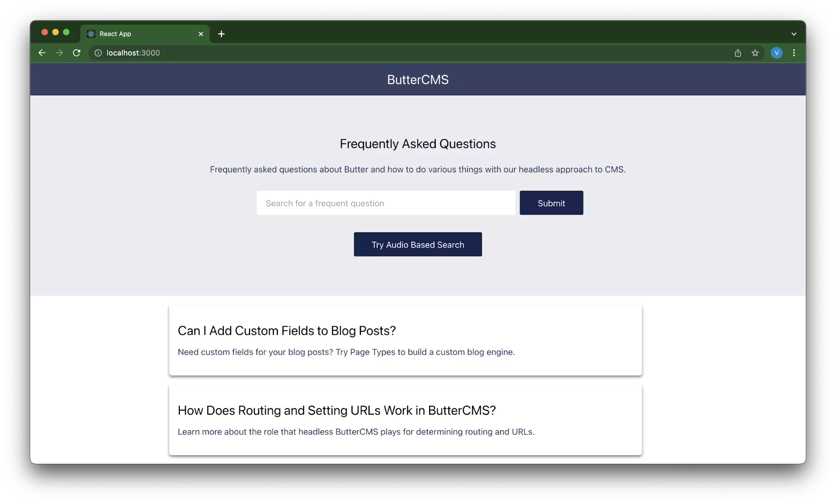
Task: Click the browser bookmark star icon
Action: [x=755, y=53]
